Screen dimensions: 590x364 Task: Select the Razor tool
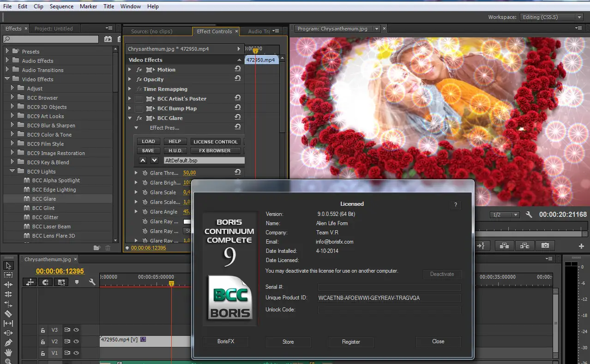[8, 314]
